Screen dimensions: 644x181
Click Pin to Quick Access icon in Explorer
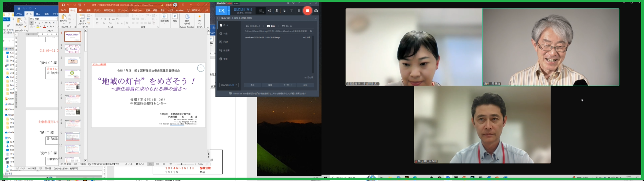coord(8,26)
